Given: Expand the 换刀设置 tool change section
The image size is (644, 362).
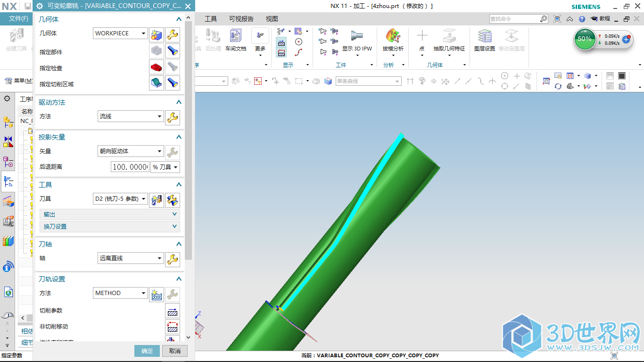Looking at the screenshot, I should click(x=109, y=227).
